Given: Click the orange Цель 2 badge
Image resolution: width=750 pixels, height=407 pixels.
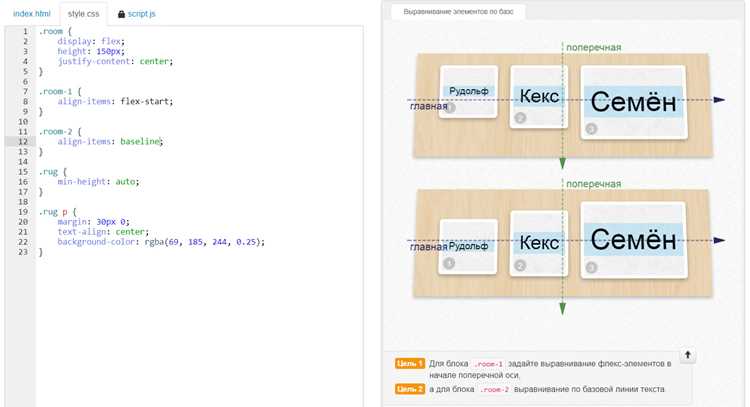Looking at the screenshot, I should click(x=409, y=389).
